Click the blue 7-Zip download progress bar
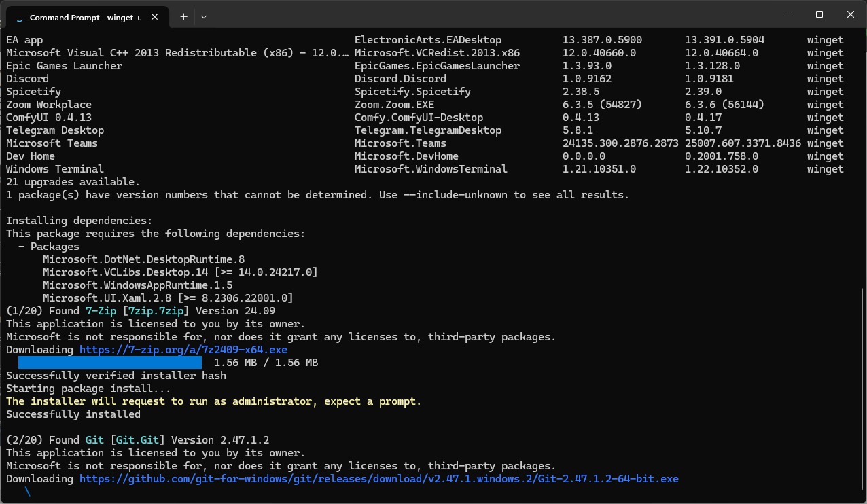This screenshot has width=867, height=504. point(110,363)
